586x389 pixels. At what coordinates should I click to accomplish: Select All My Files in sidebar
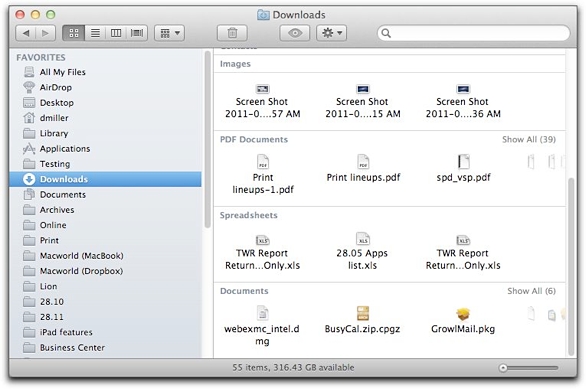pyautogui.click(x=105, y=72)
